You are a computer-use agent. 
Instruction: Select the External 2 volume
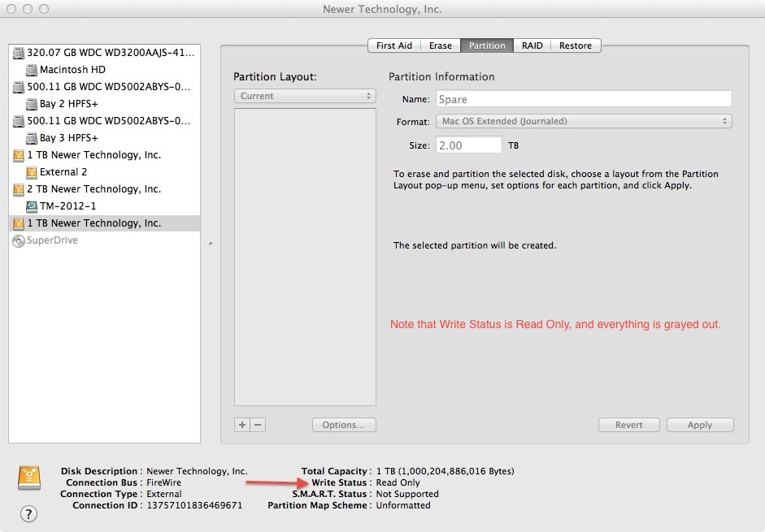coord(104,172)
